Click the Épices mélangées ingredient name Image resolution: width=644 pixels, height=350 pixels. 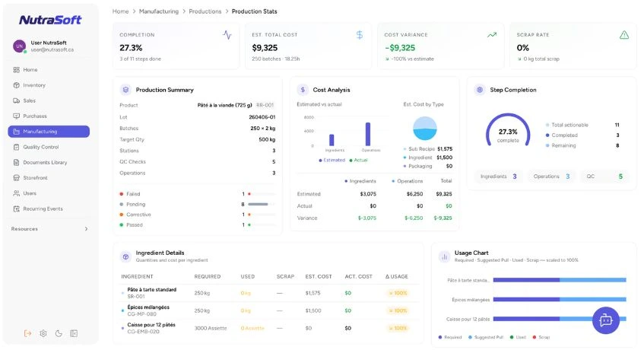(x=148, y=307)
